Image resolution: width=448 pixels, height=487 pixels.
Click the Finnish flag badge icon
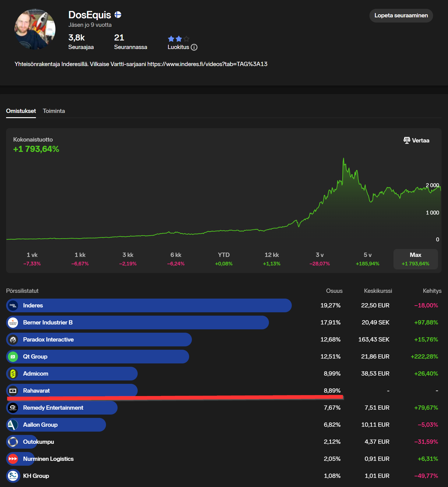[x=118, y=15]
